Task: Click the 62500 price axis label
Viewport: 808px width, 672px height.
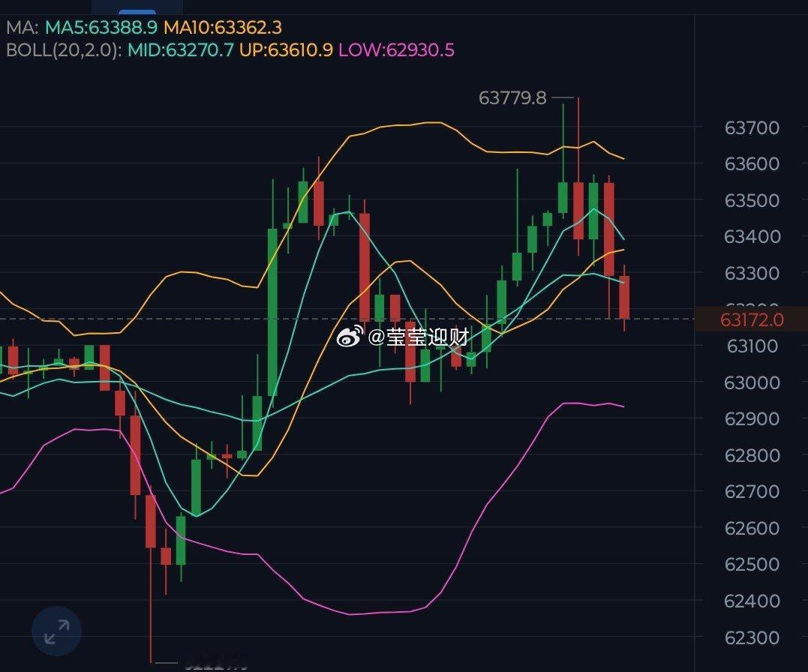Action: point(752,564)
